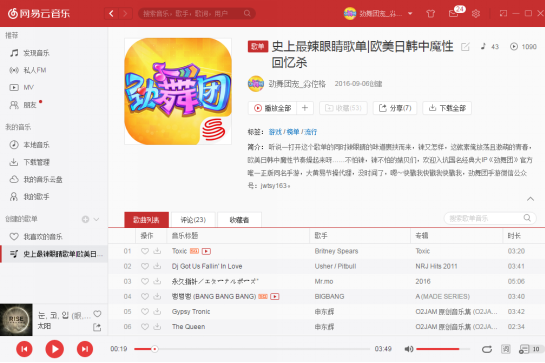Play previous track
The width and height of the screenshot is (545, 363).
tap(24, 349)
